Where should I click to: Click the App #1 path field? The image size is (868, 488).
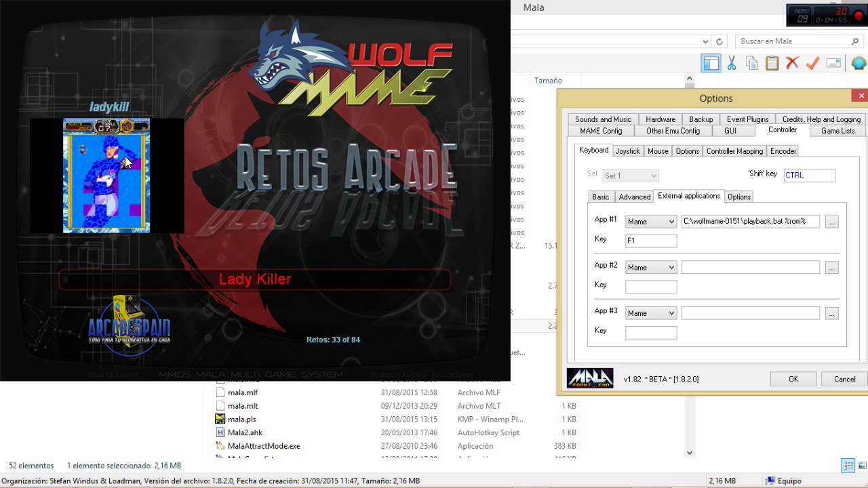click(751, 221)
